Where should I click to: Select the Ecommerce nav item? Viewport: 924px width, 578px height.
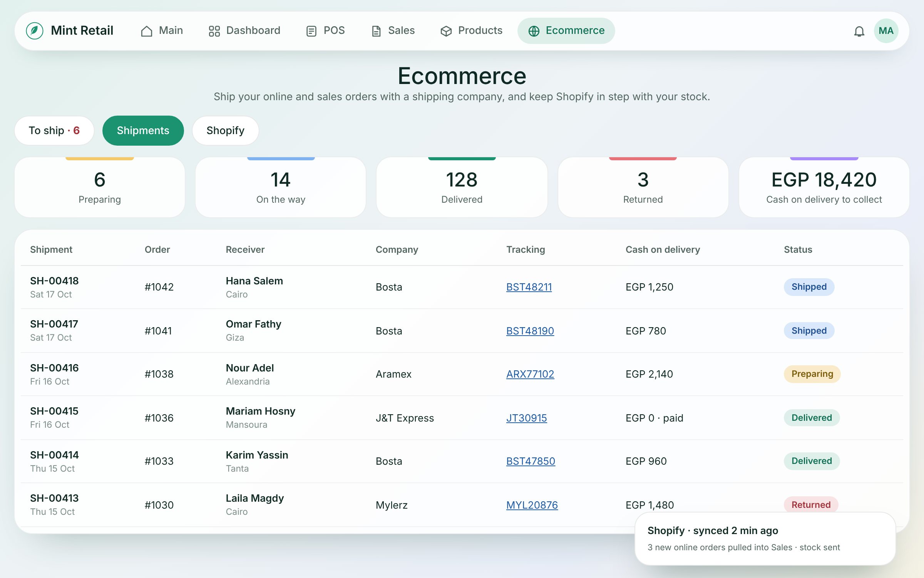point(566,31)
